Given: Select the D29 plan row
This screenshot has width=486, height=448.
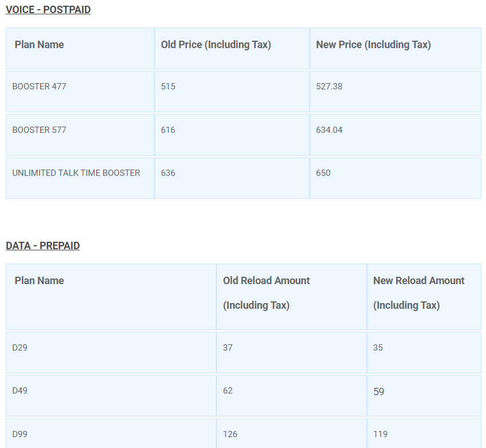Looking at the screenshot, I should click(x=243, y=352).
